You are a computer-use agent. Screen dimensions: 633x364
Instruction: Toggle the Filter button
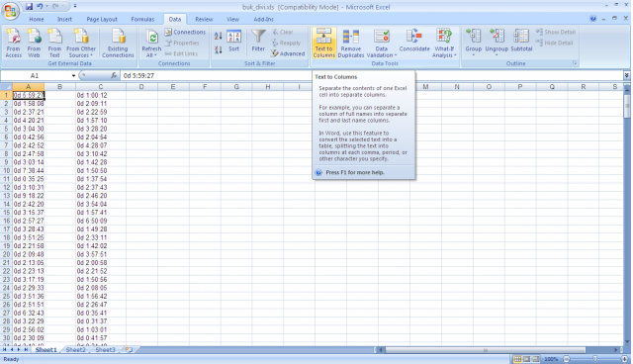click(x=258, y=42)
